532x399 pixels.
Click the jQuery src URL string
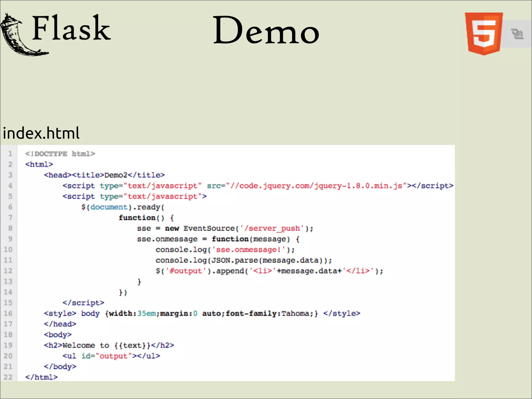[316, 186]
